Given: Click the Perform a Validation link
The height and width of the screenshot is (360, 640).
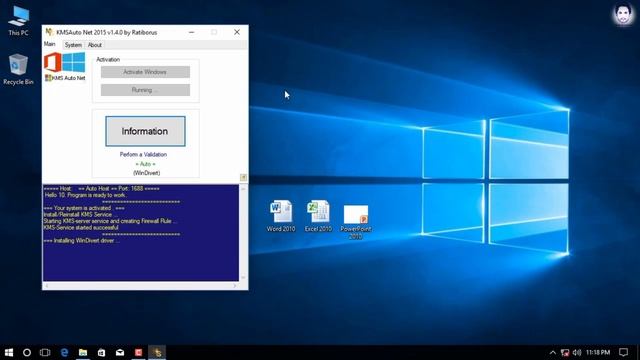Looking at the screenshot, I should coord(143,154).
